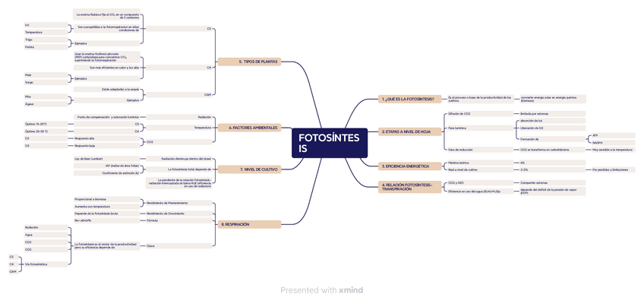
Task: Select the 8. RESPIRACIÓN branch
Action: tap(248, 224)
